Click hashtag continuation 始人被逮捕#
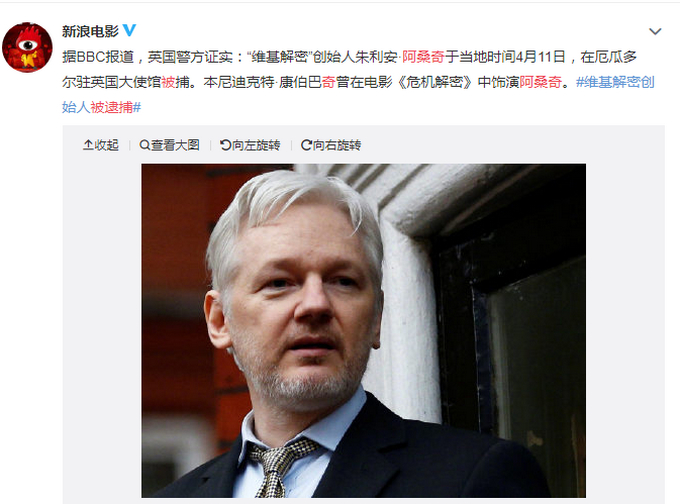 pyautogui.click(x=101, y=107)
